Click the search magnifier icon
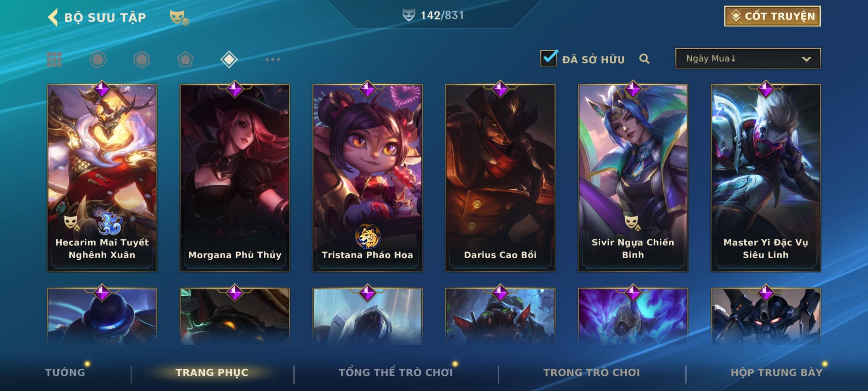 [x=644, y=59]
